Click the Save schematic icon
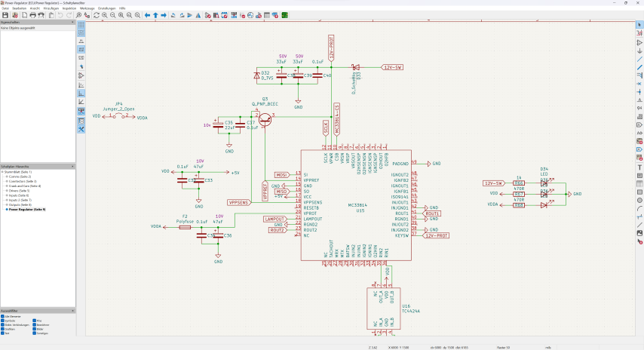Viewport: 644px width, 350px height. (x=5, y=15)
